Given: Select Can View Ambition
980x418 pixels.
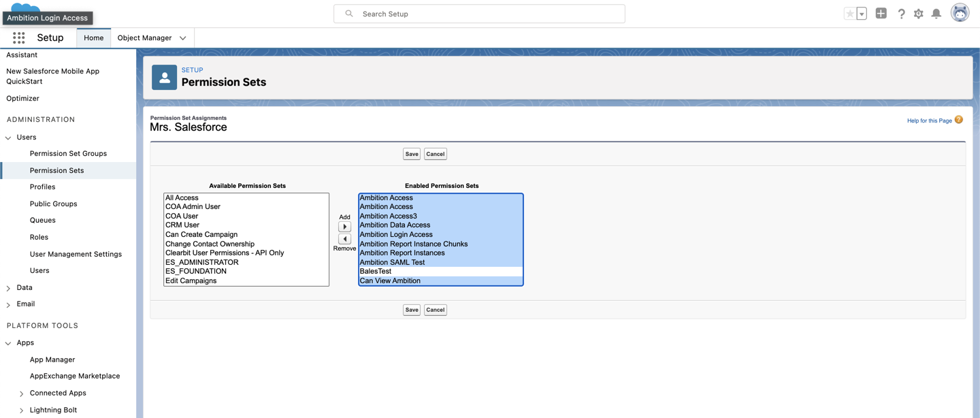Looking at the screenshot, I should [x=440, y=281].
